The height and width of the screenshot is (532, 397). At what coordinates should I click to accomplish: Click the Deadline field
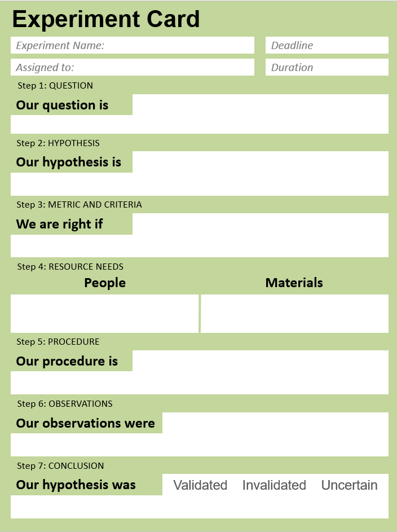coord(327,45)
